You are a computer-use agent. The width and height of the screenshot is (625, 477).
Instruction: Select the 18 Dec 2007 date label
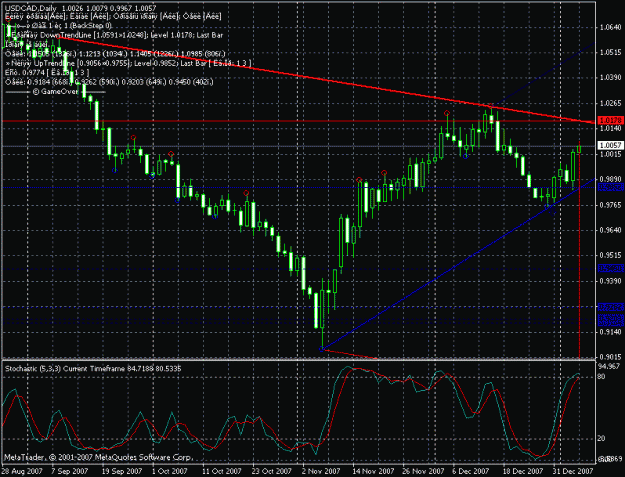pos(523,471)
